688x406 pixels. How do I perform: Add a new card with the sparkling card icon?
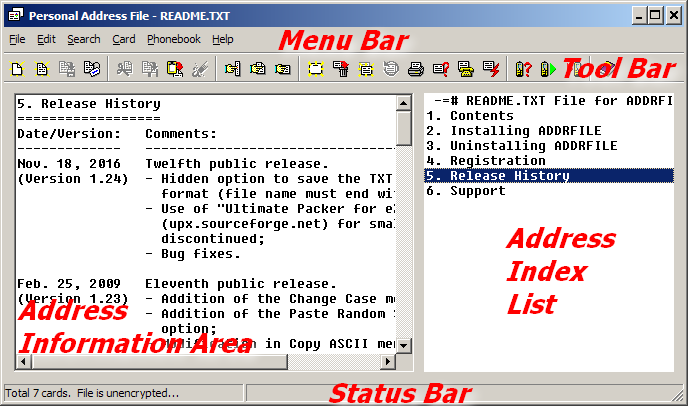(315, 69)
